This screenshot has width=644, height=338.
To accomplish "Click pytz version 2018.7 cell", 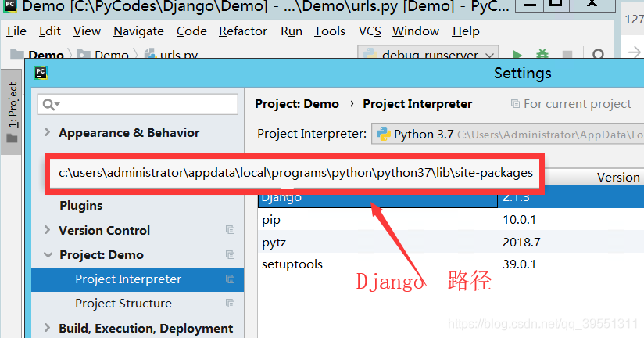I will pyautogui.click(x=521, y=243).
